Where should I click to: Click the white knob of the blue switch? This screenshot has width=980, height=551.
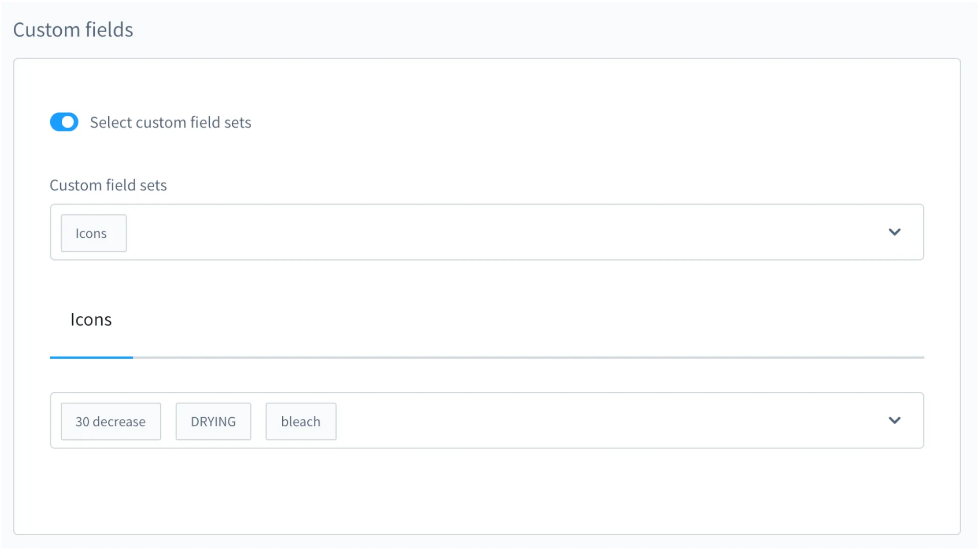(68, 122)
